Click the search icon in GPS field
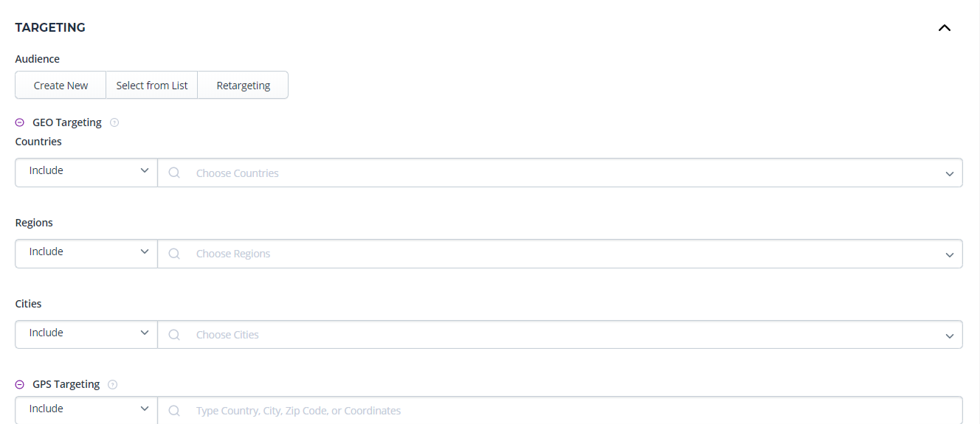 (174, 411)
